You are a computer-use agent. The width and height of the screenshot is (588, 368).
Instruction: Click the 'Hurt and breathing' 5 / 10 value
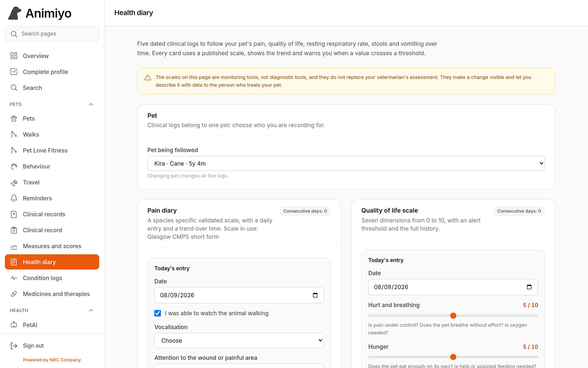[x=530, y=305]
